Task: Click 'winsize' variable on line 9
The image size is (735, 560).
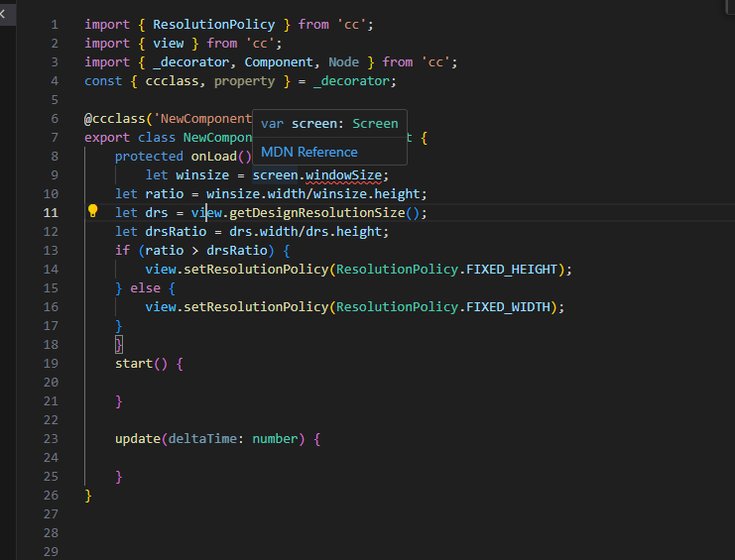Action: [202, 175]
